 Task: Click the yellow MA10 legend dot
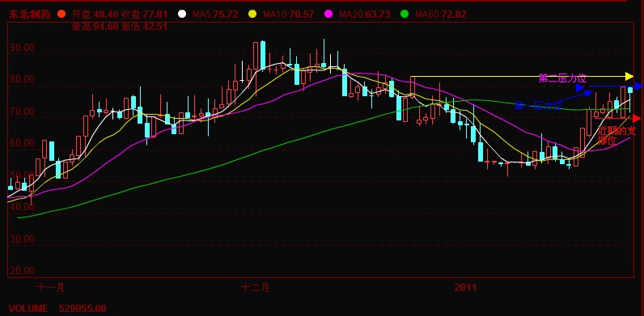pos(252,14)
